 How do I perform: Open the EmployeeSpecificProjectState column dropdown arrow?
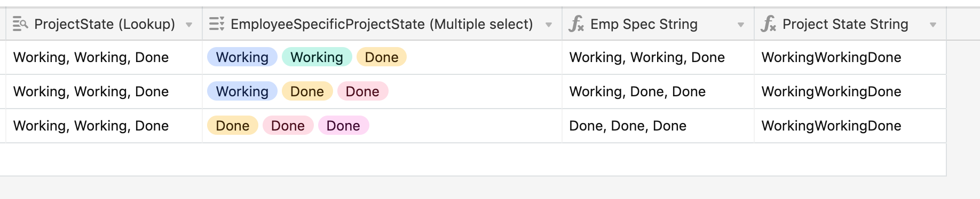click(549, 25)
